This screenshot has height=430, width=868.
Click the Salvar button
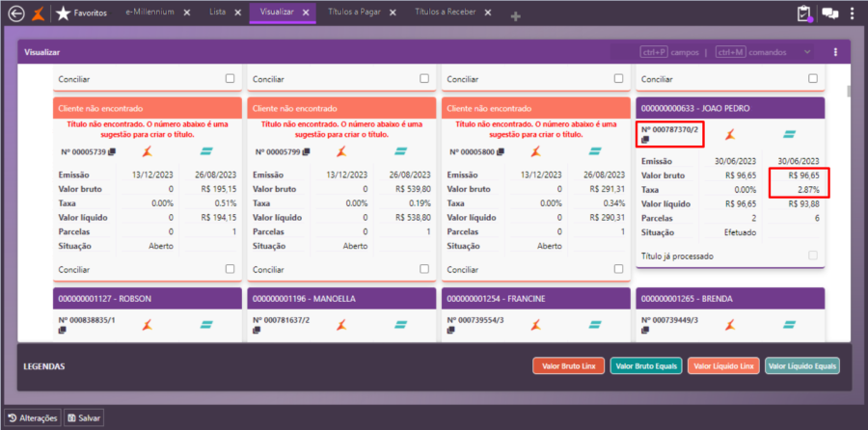pos(84,417)
